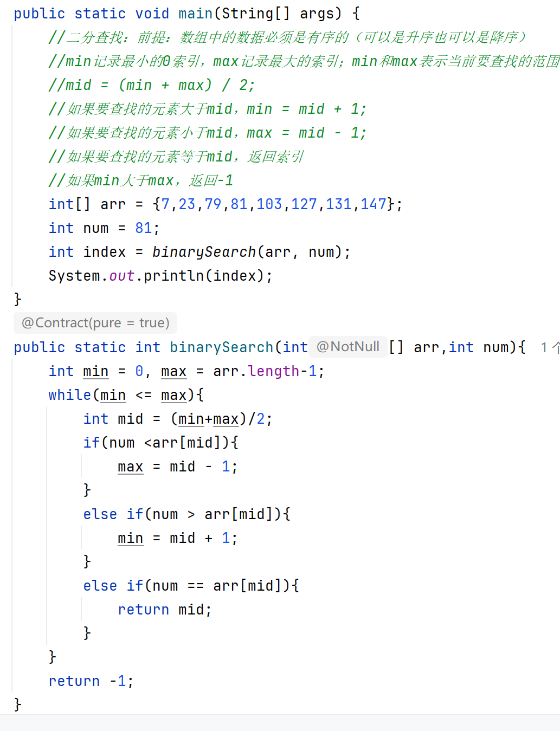The width and height of the screenshot is (560, 731).
Task: Click the number 147 in the array literal
Action: point(374,204)
